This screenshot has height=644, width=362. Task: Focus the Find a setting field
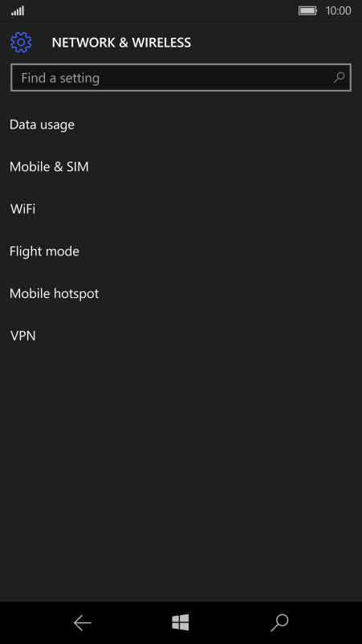coord(181,77)
